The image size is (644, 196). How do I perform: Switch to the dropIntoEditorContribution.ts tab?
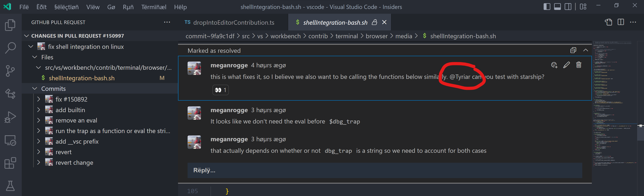(x=234, y=22)
